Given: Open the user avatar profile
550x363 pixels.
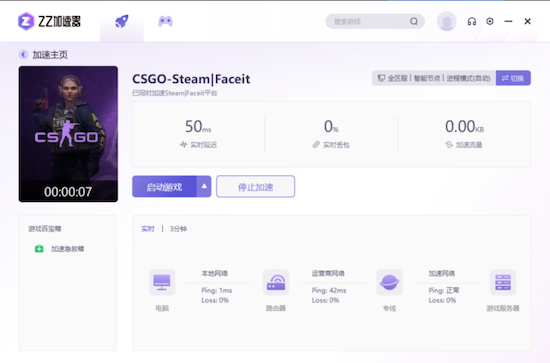Looking at the screenshot, I should coord(447,21).
